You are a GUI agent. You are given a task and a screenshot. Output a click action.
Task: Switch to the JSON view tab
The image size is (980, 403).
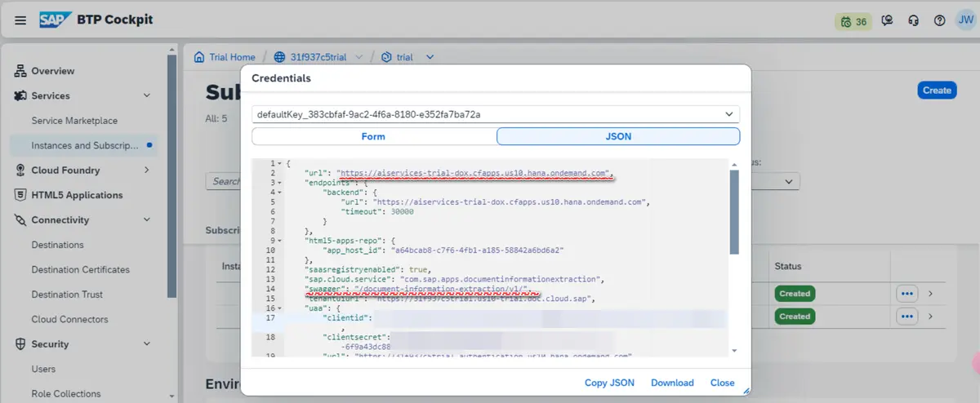(x=617, y=136)
